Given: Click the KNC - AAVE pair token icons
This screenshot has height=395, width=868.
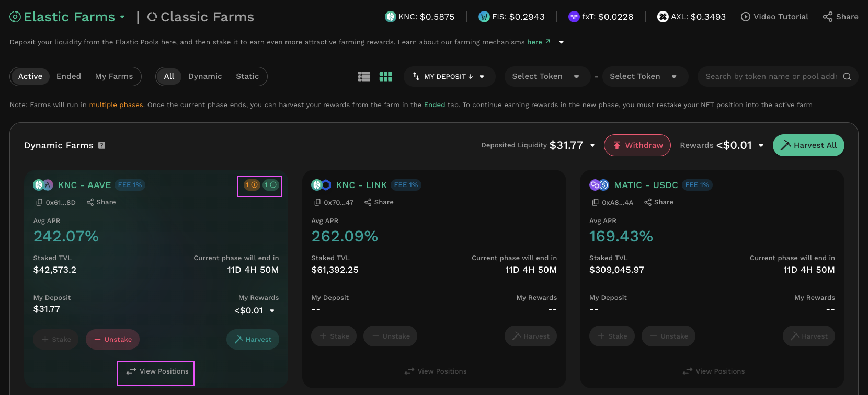Looking at the screenshot, I should pos(43,185).
